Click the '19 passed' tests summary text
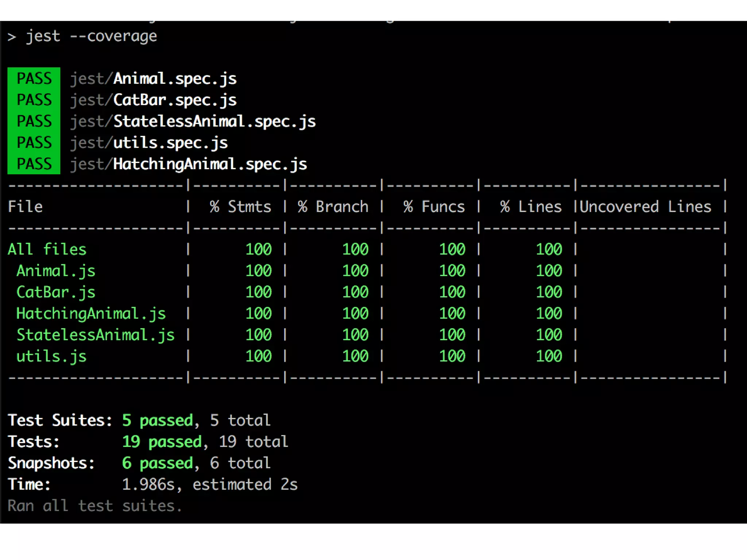The width and height of the screenshot is (747, 560). coord(162,442)
